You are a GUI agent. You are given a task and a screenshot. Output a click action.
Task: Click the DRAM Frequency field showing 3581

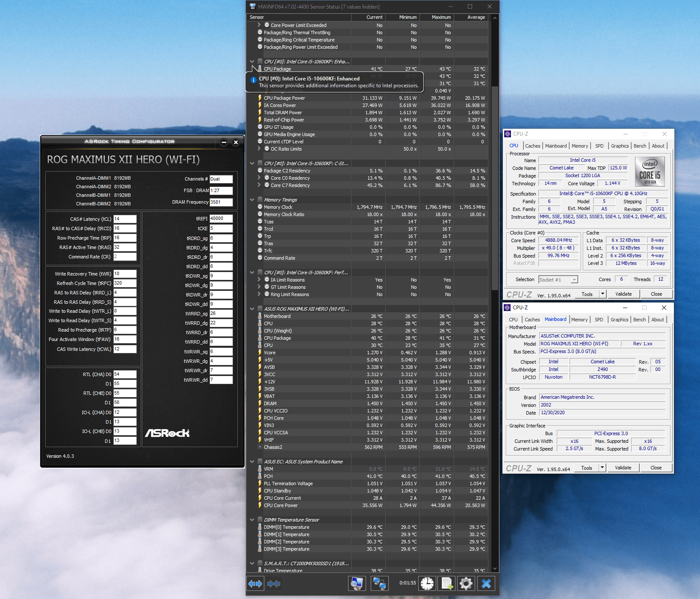point(221,202)
